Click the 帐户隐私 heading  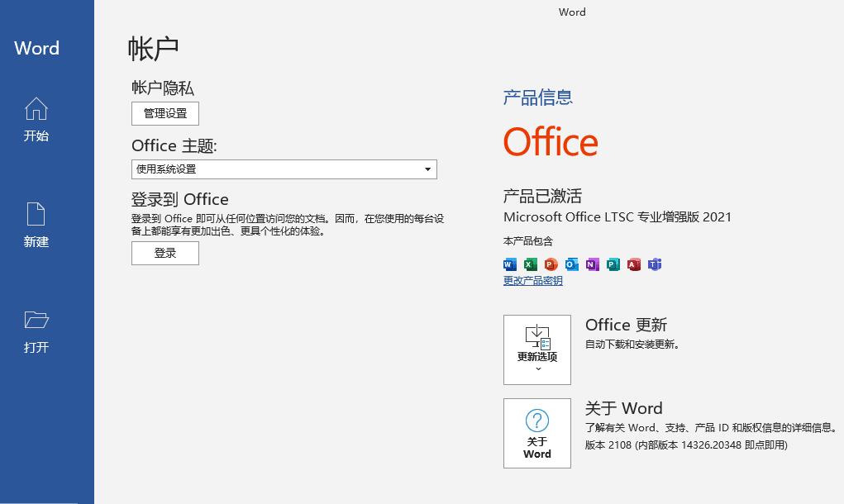(x=163, y=88)
